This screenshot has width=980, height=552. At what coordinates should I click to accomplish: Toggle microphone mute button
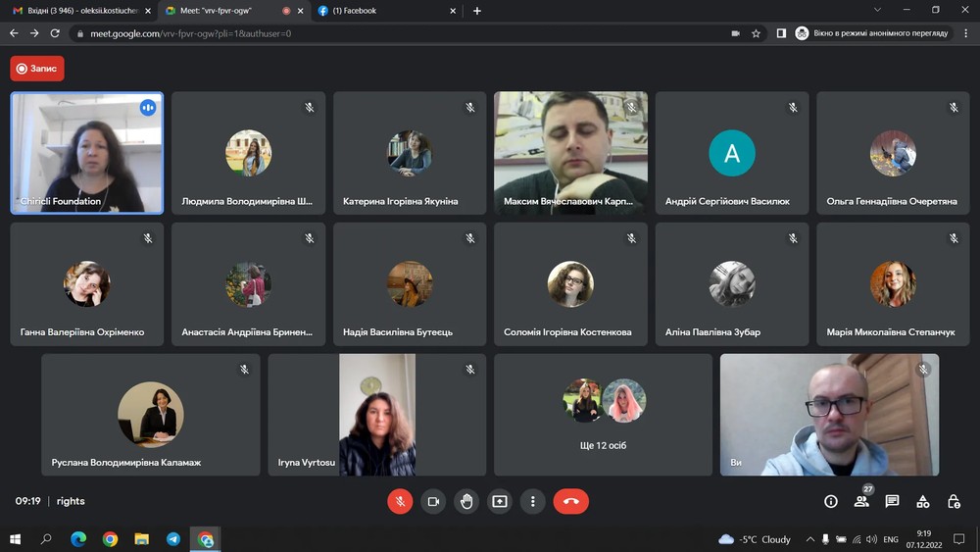[400, 501]
